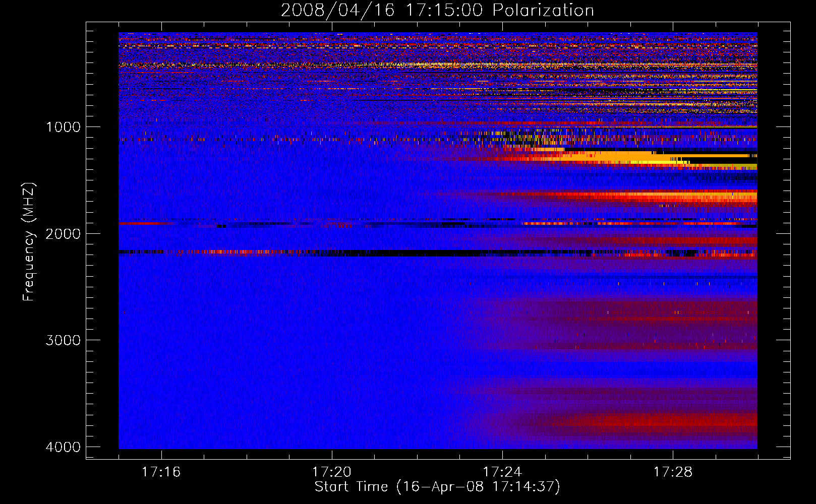The image size is (816, 504).
Task: Select the 3000 frequency tick label
Action: tap(63, 340)
